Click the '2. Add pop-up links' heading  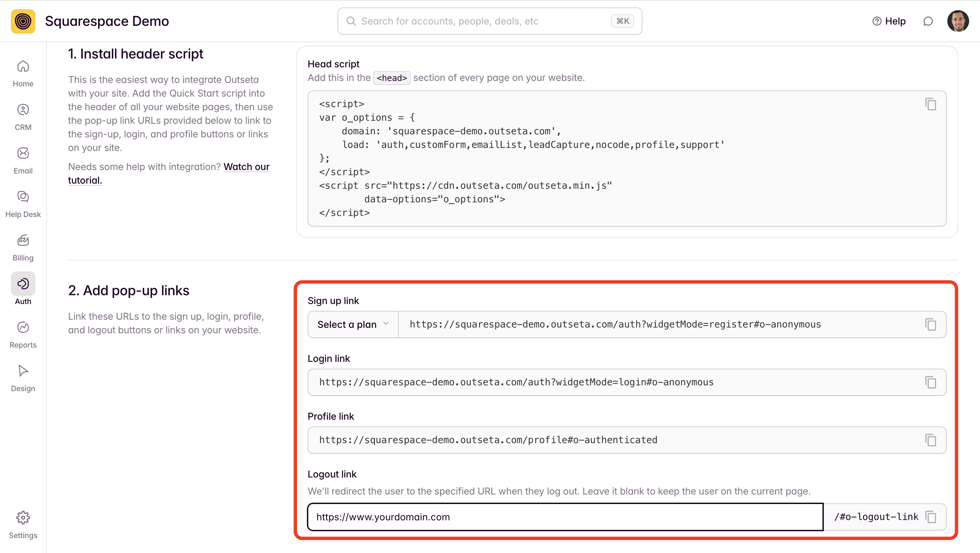pyautogui.click(x=129, y=290)
